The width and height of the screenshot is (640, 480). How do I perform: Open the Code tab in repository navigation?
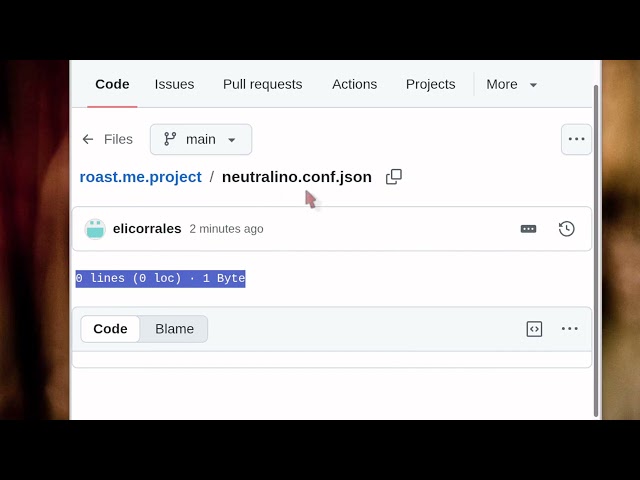[112, 84]
